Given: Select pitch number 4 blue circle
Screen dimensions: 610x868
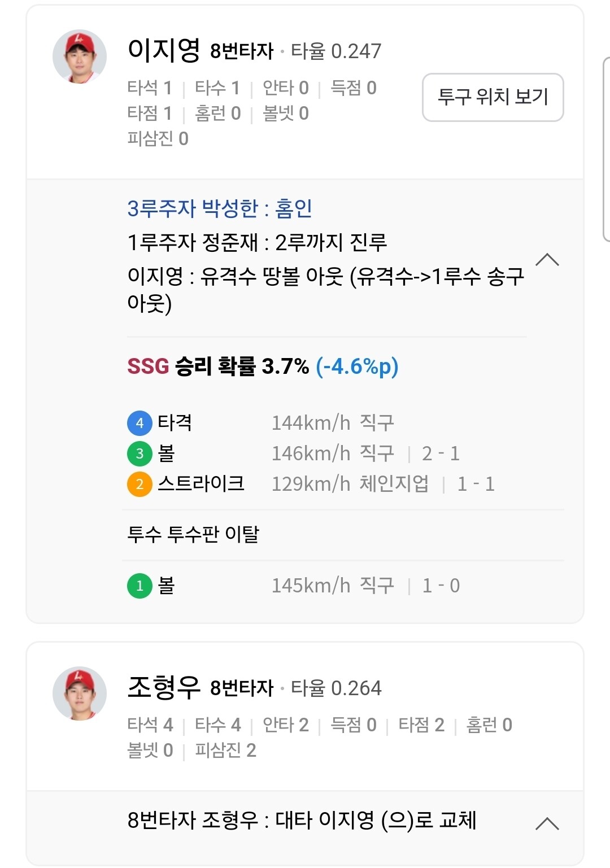Looking at the screenshot, I should point(140,423).
